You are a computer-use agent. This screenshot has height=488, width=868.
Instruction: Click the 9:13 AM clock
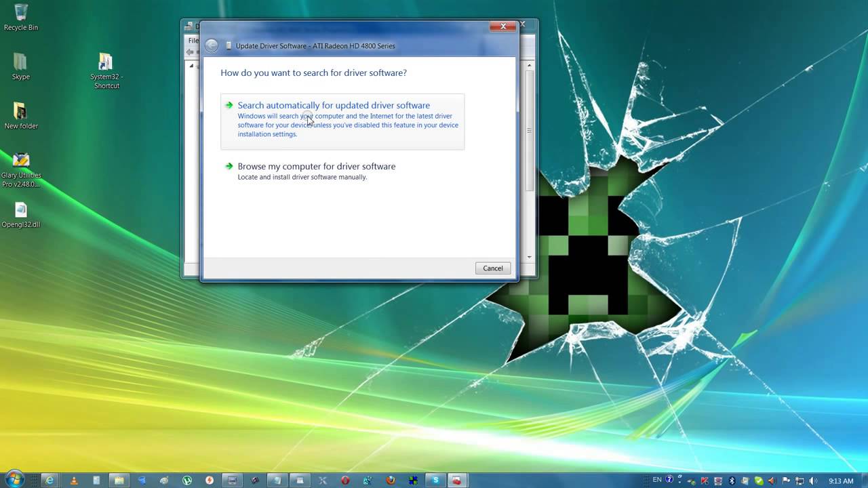coord(841,481)
